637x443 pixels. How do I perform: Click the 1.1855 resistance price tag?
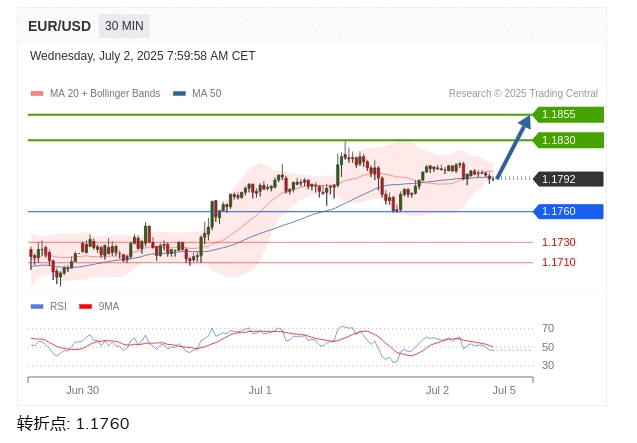coord(568,115)
